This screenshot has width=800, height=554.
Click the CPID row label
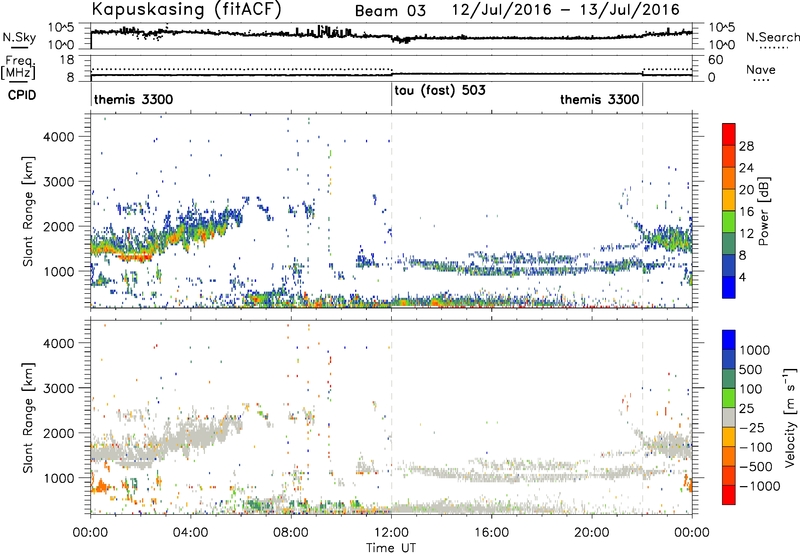[21, 95]
